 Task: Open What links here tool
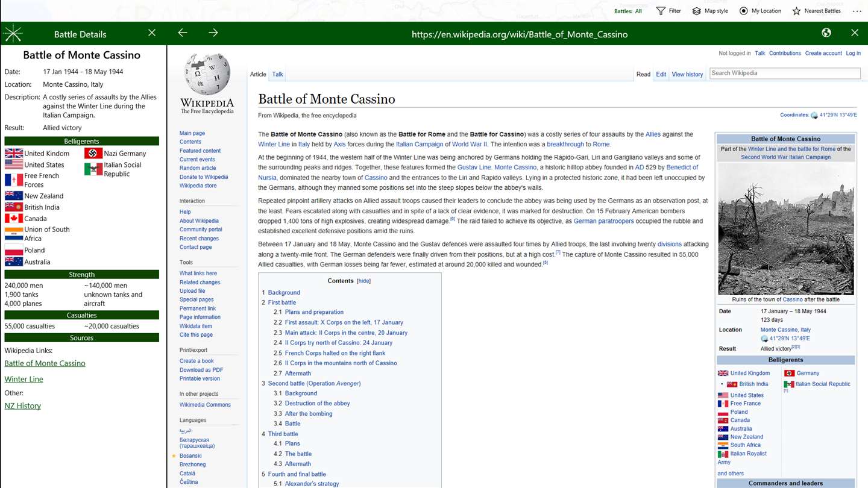[198, 274]
